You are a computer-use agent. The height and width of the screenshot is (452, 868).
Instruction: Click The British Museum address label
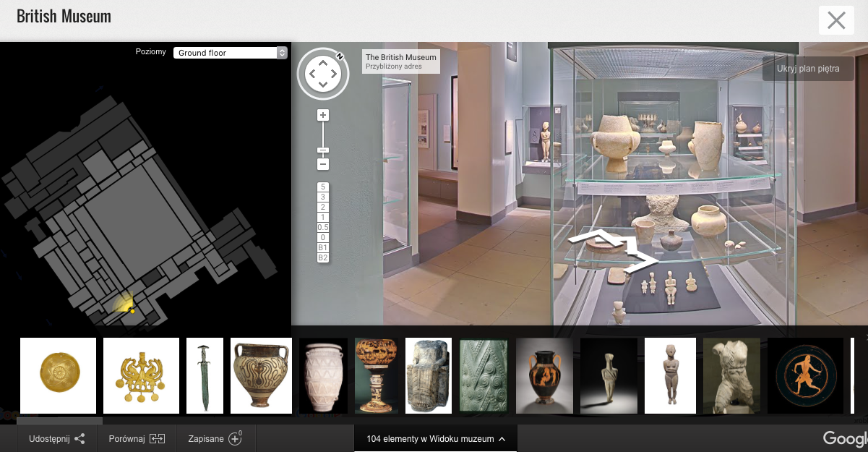401,61
